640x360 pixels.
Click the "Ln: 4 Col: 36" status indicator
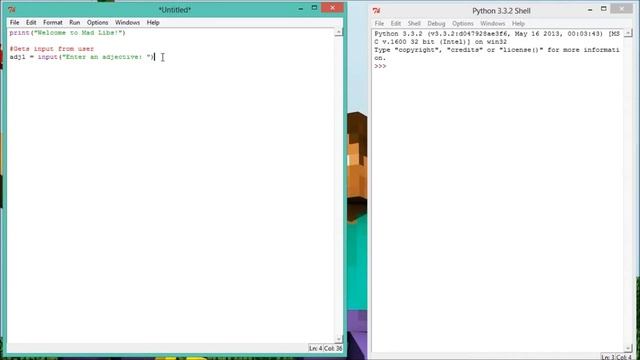tap(325, 348)
